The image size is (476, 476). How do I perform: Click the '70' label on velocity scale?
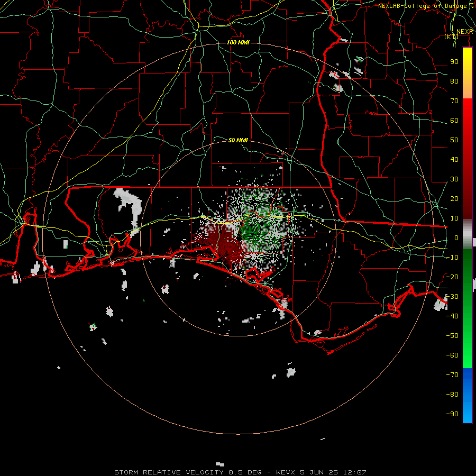pyautogui.click(x=454, y=101)
